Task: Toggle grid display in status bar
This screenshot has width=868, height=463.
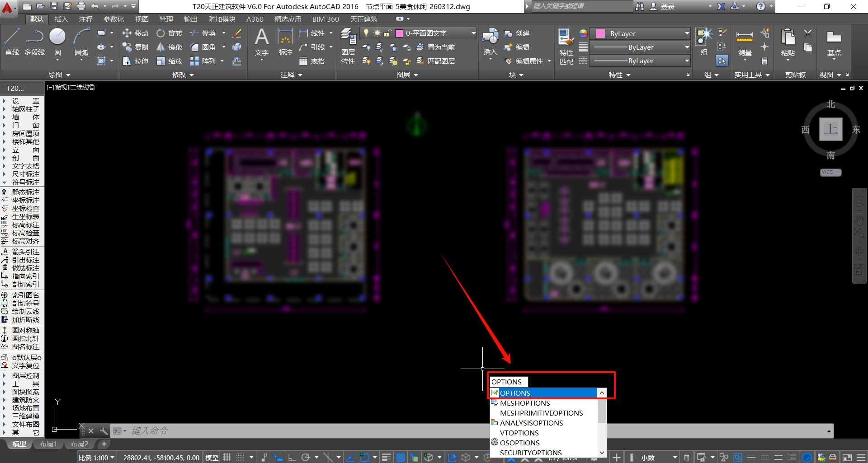Action: pyautogui.click(x=227, y=458)
